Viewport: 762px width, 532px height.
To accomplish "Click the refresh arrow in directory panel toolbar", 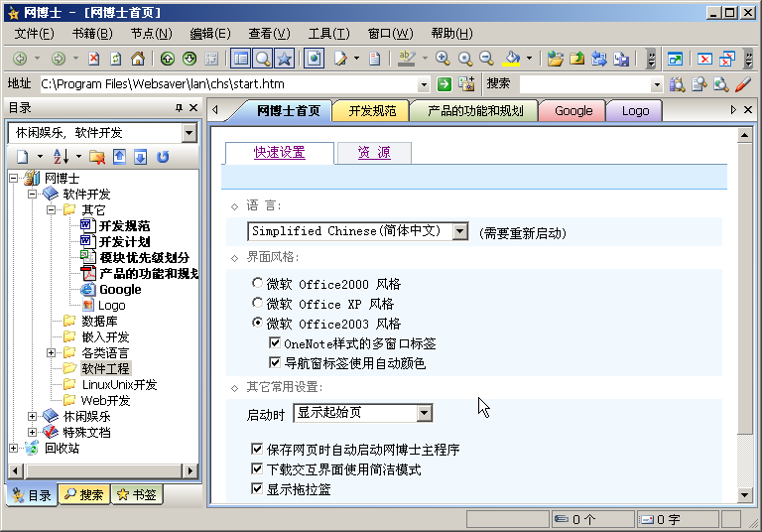I will (163, 157).
